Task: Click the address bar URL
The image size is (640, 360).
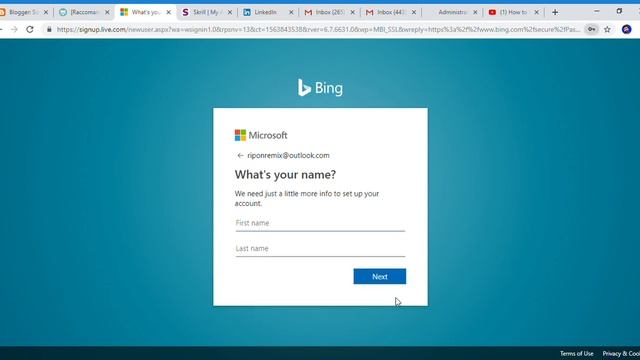Action: [318, 29]
